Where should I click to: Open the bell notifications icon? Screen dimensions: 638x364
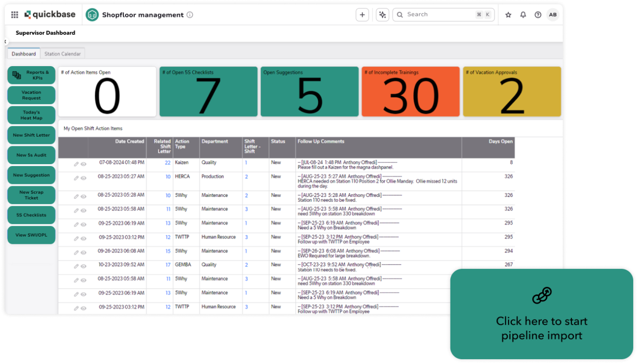click(x=523, y=15)
